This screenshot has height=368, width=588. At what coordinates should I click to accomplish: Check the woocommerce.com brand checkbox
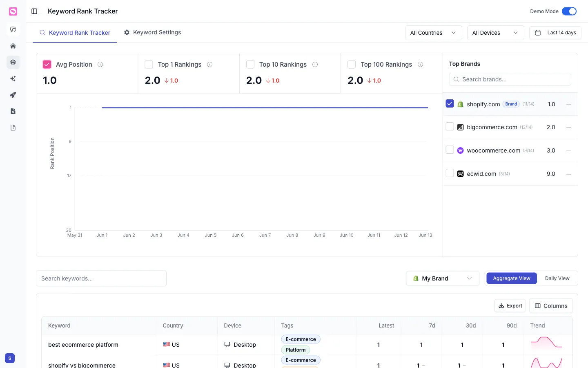[x=450, y=150]
